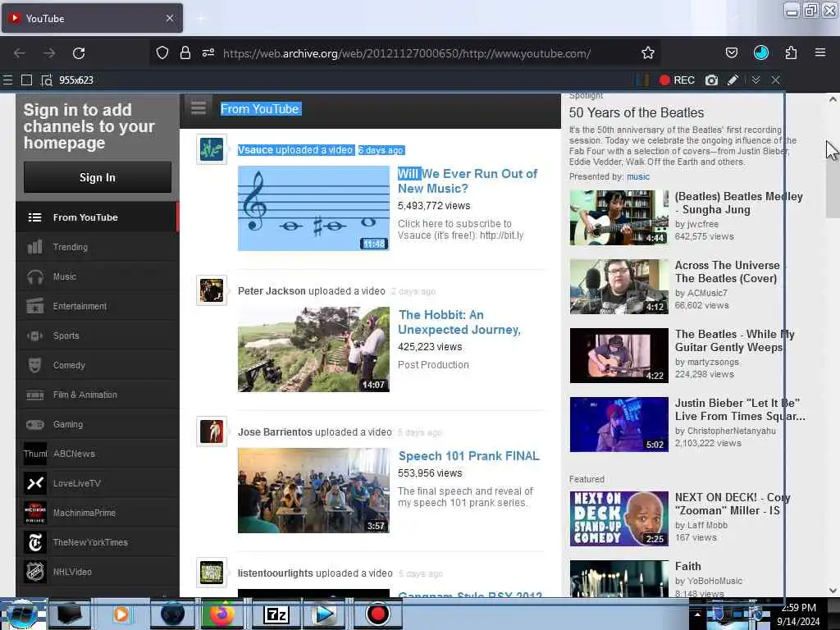Click the YouTube browser tab
The image size is (840, 630).
pos(92,18)
